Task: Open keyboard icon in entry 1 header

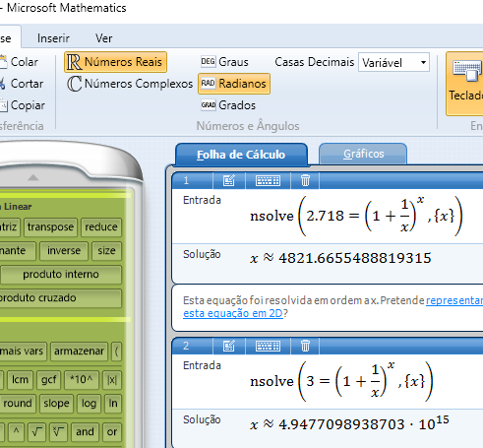Action: point(268,180)
